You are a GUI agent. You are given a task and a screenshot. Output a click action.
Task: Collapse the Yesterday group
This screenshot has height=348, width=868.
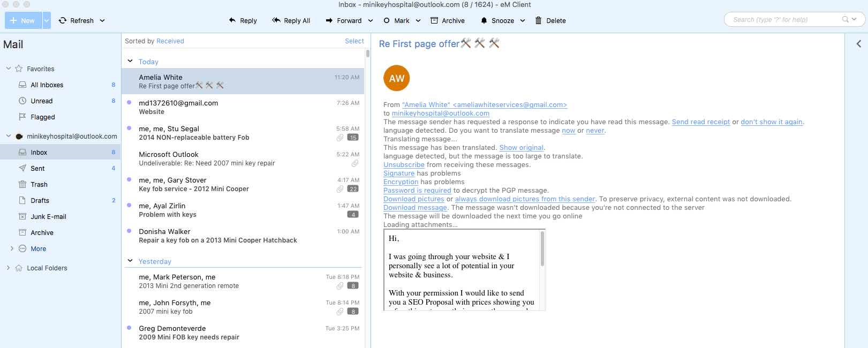(x=130, y=261)
